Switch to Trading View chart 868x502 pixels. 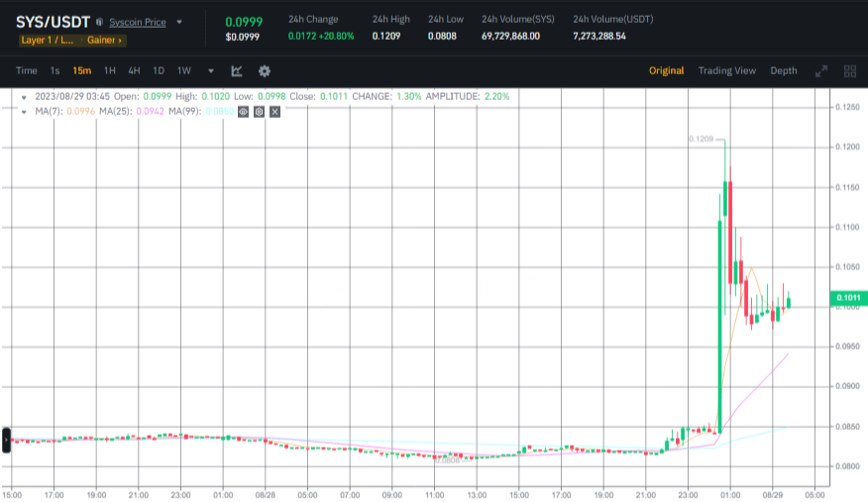727,70
